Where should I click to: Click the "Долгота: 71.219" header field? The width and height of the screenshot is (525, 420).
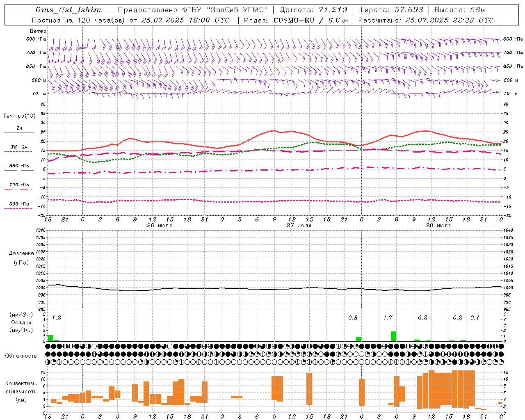tap(313, 10)
